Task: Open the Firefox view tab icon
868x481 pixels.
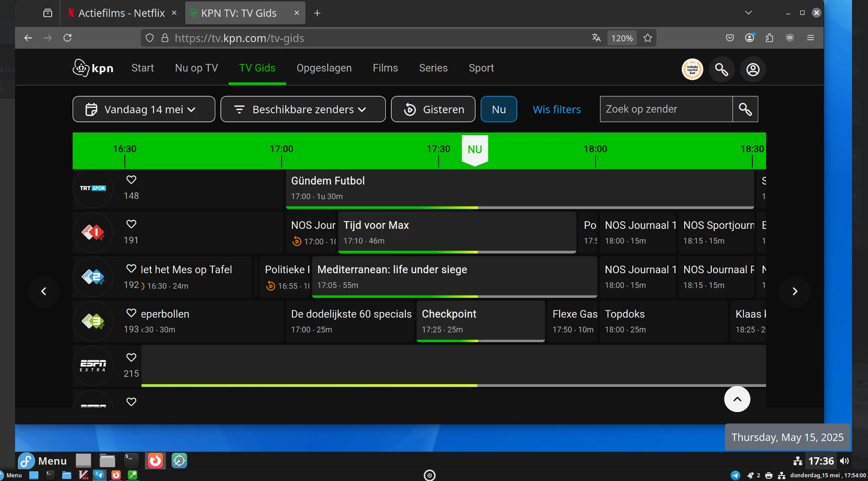Action: click(48, 13)
